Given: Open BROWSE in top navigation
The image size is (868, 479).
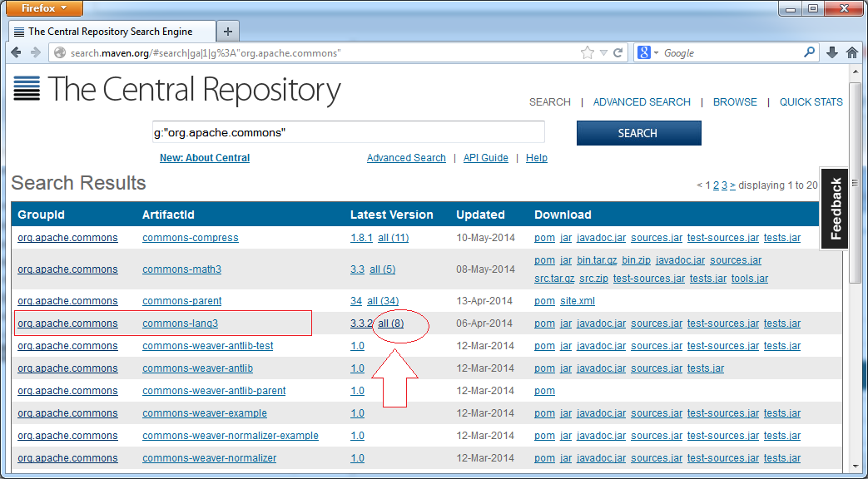Looking at the screenshot, I should click(735, 101).
